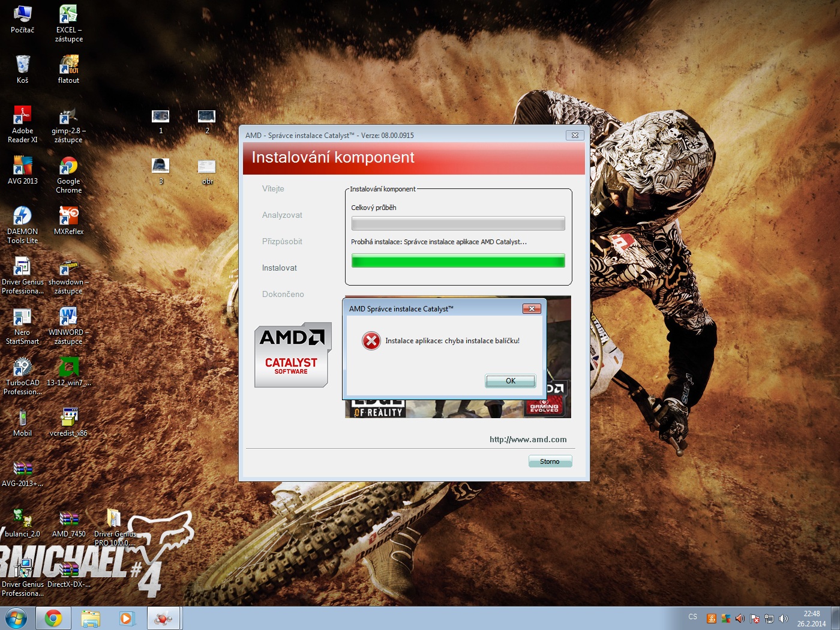The image size is (840, 630).
Task: Click the Dokončeno step label
Action: (283, 294)
